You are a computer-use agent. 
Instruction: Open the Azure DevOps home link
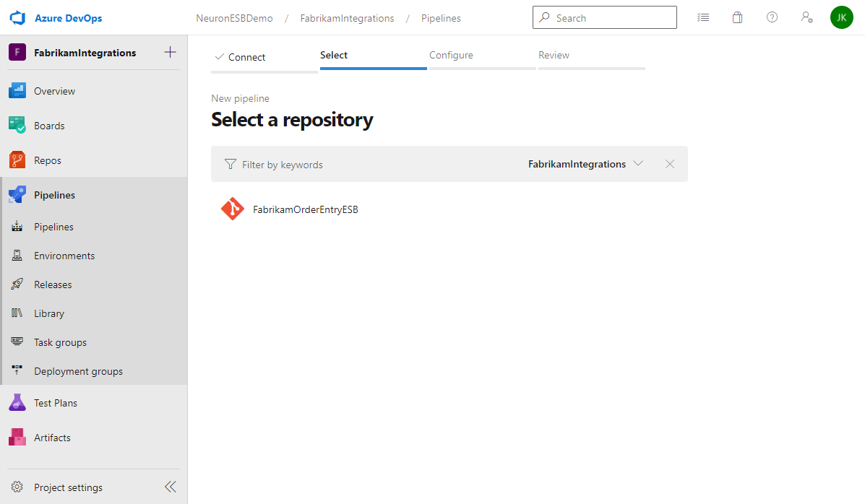(x=68, y=18)
